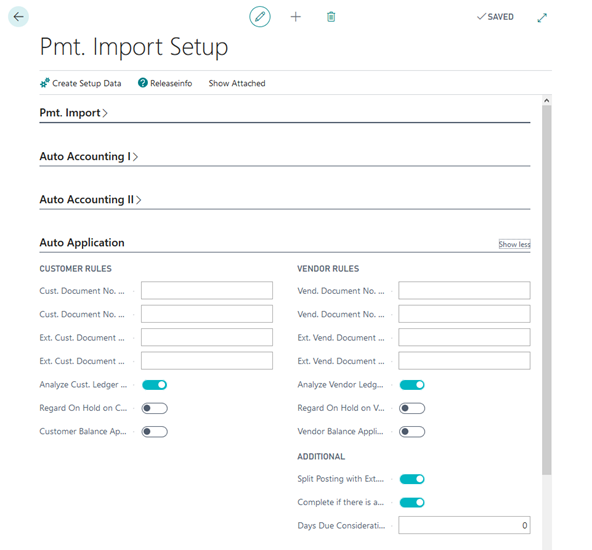Click the Releaseinfo question mark icon

click(142, 83)
